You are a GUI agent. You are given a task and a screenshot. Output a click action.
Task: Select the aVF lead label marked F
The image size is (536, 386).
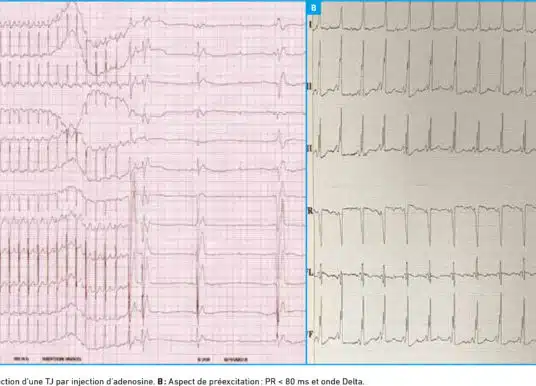pos(310,334)
